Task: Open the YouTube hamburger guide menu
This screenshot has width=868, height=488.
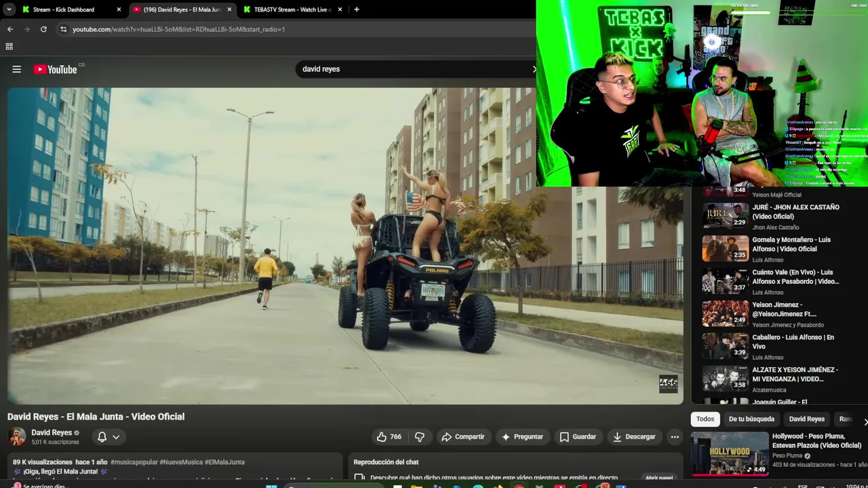Action: [17, 69]
